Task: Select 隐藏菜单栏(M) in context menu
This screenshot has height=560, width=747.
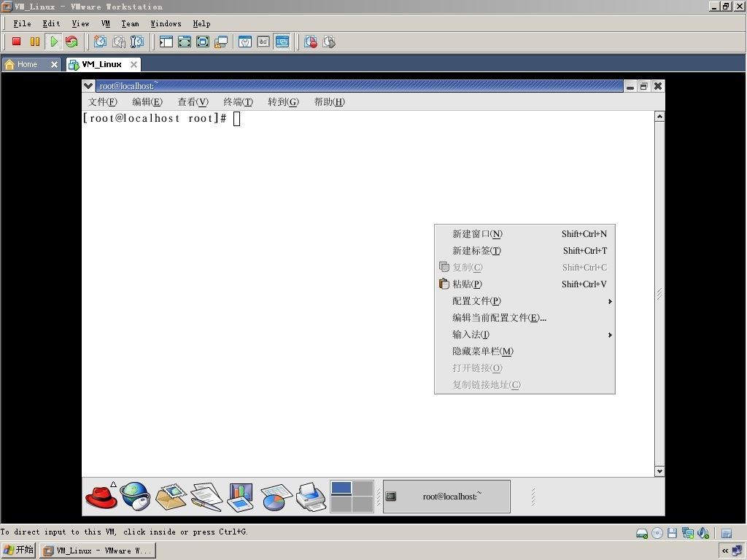Action: pyautogui.click(x=525, y=351)
